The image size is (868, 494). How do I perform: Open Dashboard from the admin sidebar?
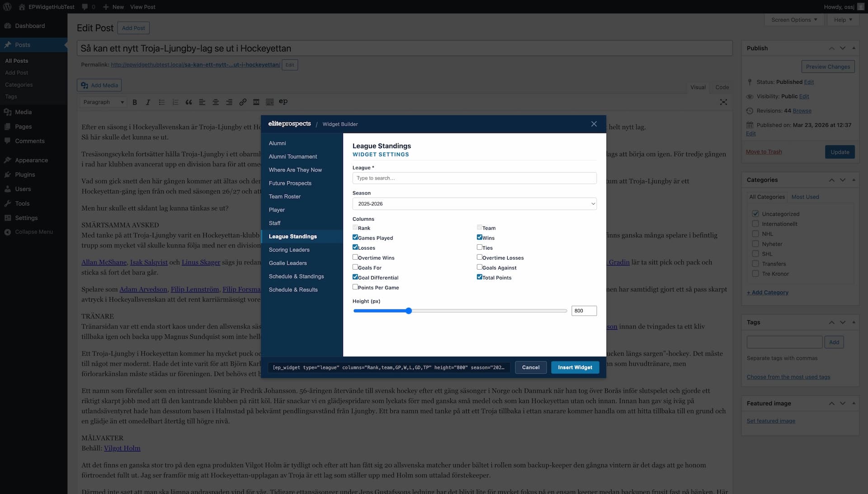pyautogui.click(x=30, y=26)
